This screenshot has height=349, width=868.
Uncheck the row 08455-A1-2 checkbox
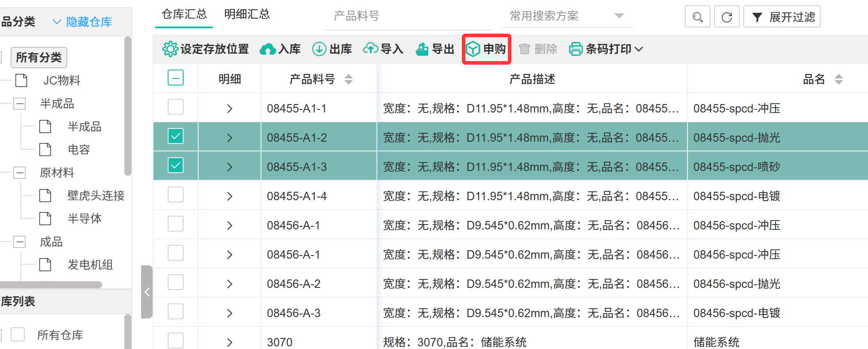176,136
